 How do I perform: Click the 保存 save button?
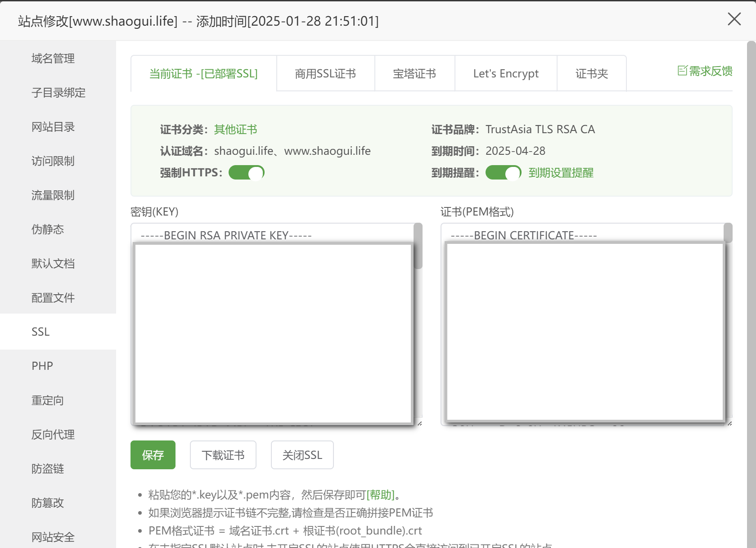[153, 455]
